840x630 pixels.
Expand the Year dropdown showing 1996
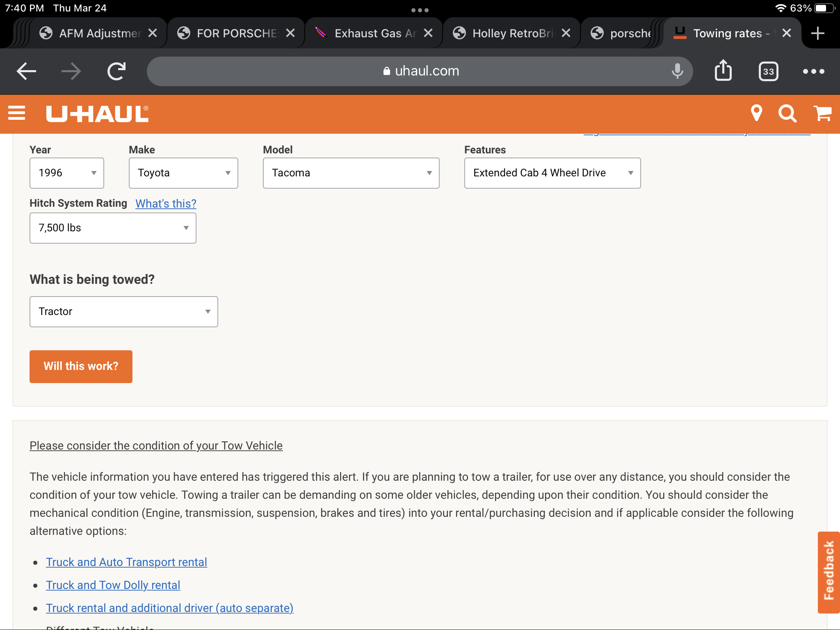pyautogui.click(x=67, y=173)
